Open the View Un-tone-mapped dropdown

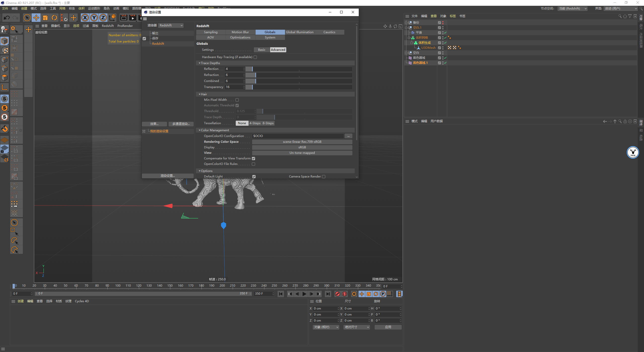pos(302,153)
